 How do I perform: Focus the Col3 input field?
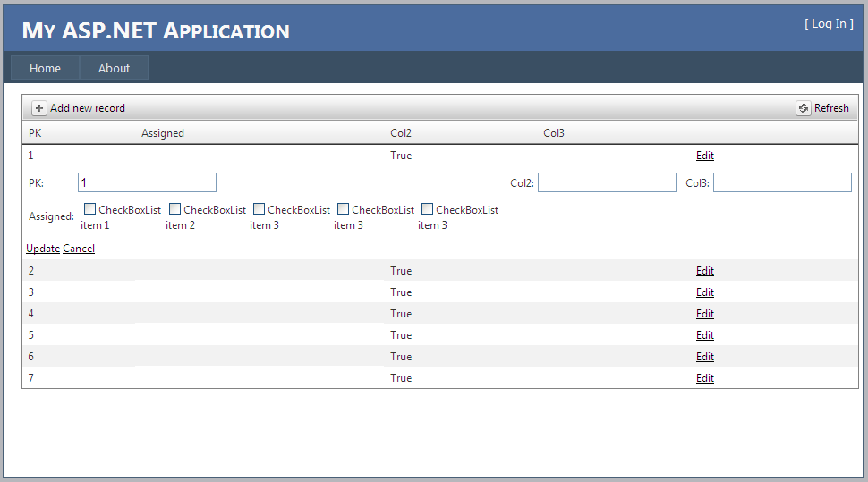point(782,182)
